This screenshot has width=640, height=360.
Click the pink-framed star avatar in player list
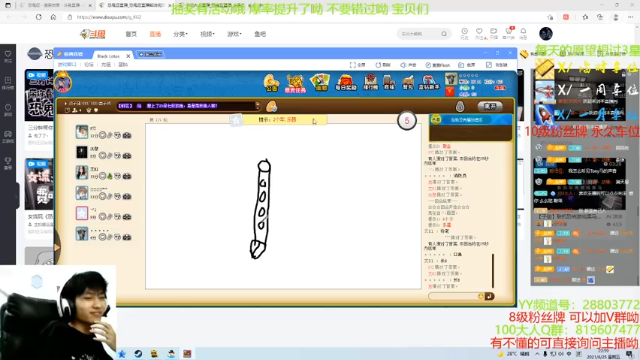point(82,213)
